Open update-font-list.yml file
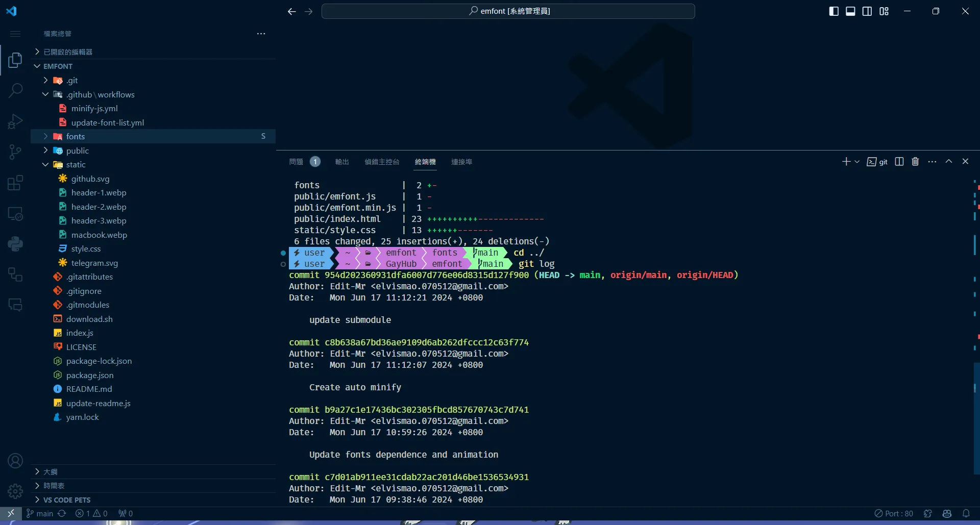980x525 pixels. point(153,122)
